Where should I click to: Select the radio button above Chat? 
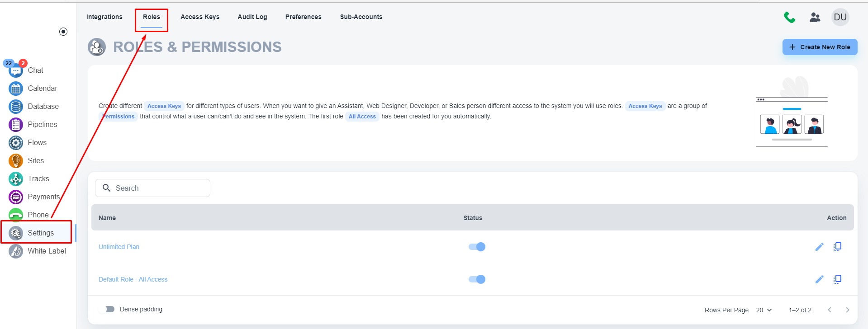pos(63,32)
